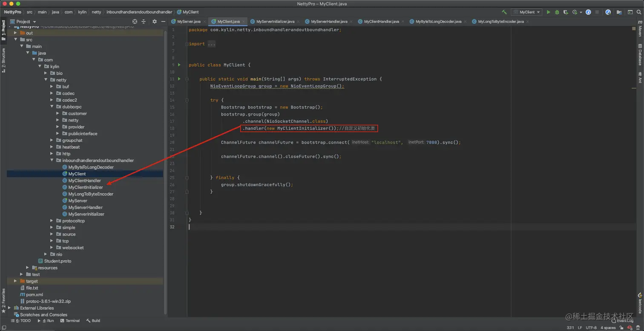Expand the External Libraries node
This screenshot has height=331, width=644.
click(10, 308)
